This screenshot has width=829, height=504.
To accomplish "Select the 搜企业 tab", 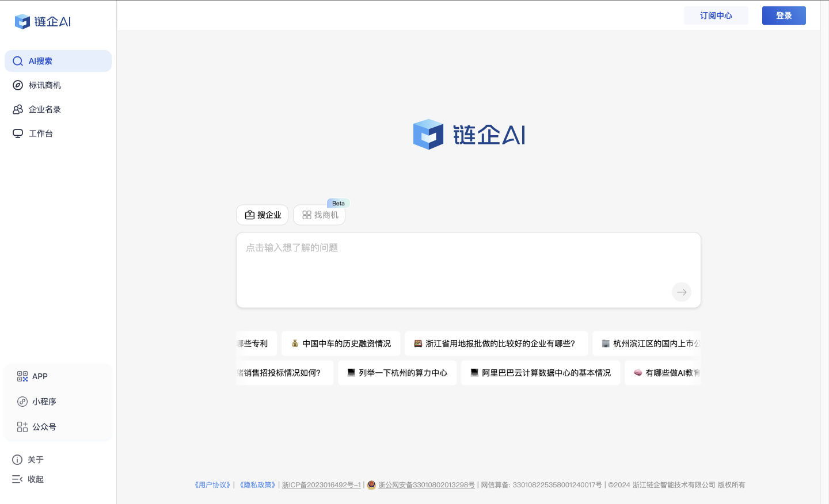I will [263, 215].
